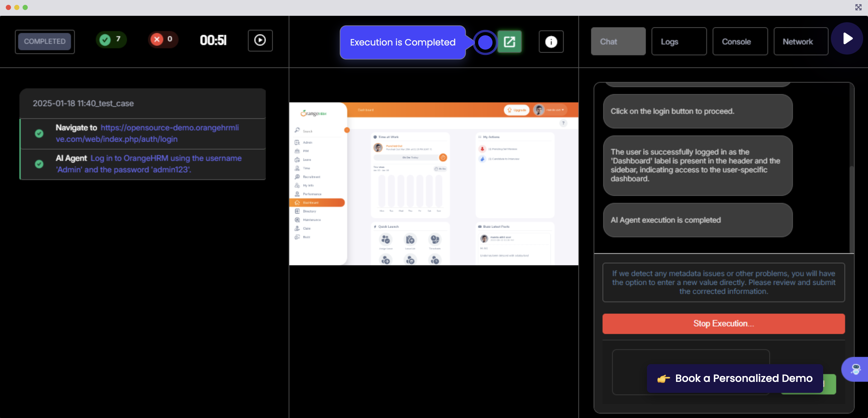The width and height of the screenshot is (868, 418).
Task: Select the Chat tab
Action: [618, 41]
